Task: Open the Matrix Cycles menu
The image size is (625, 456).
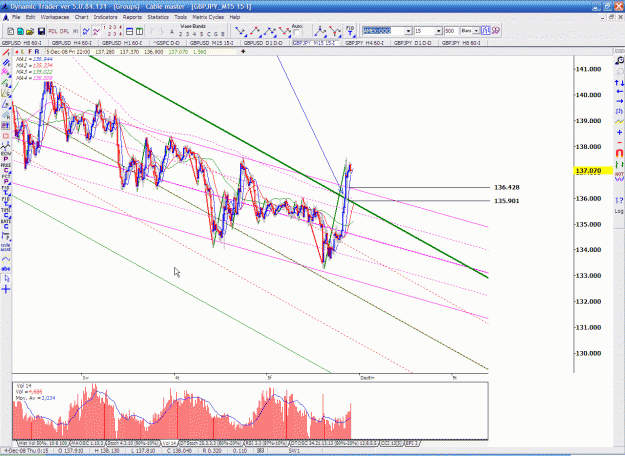Action: (x=208, y=17)
